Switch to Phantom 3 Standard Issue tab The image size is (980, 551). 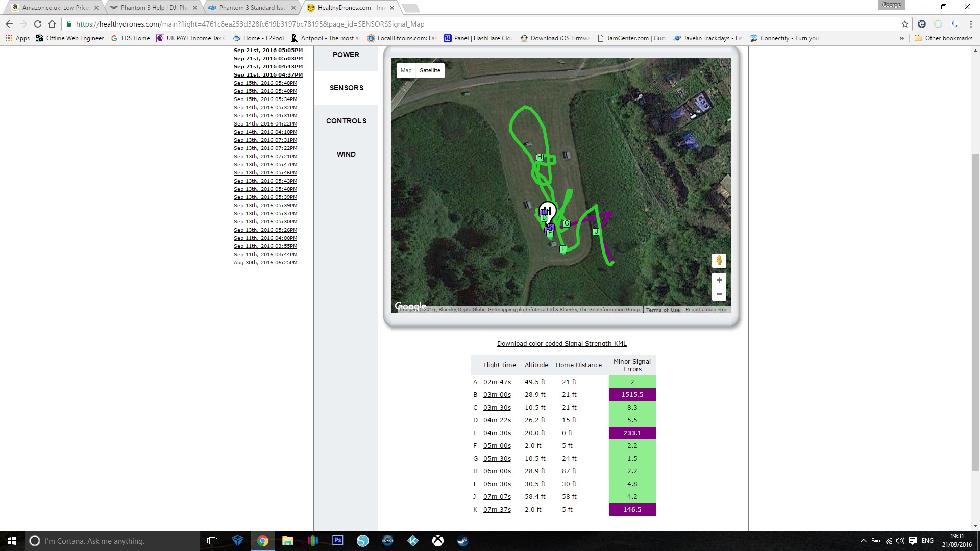click(252, 8)
